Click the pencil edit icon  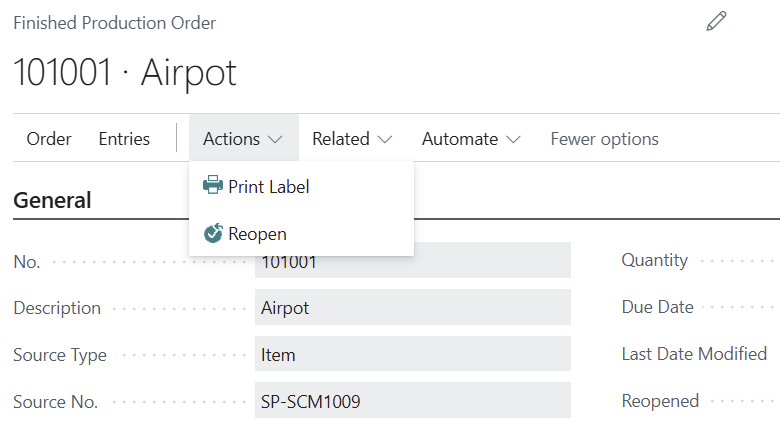(716, 22)
